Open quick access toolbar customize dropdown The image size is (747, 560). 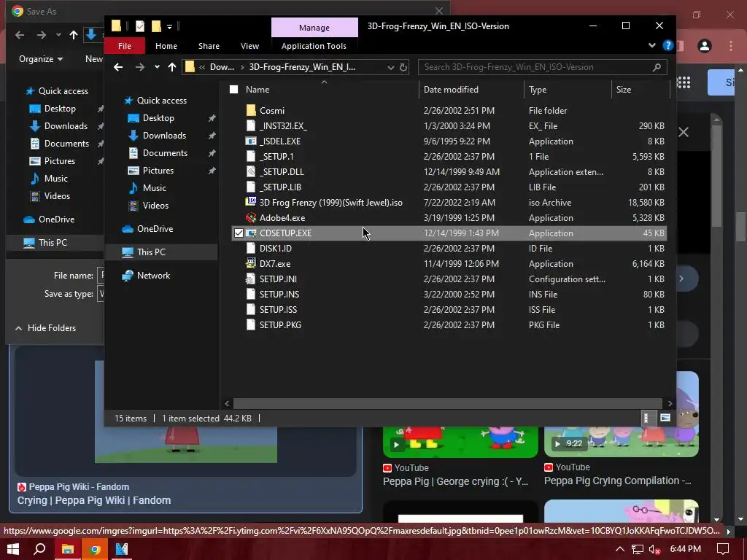[x=169, y=27]
